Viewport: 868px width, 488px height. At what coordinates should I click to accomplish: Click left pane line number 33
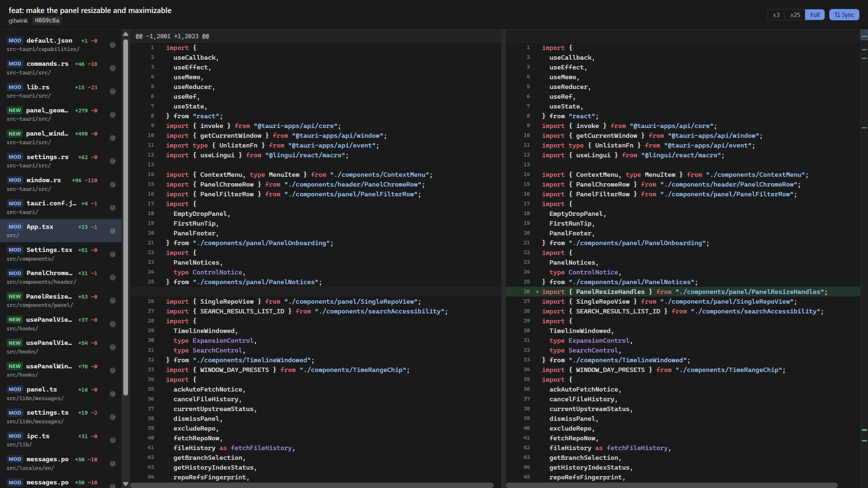[151, 369]
